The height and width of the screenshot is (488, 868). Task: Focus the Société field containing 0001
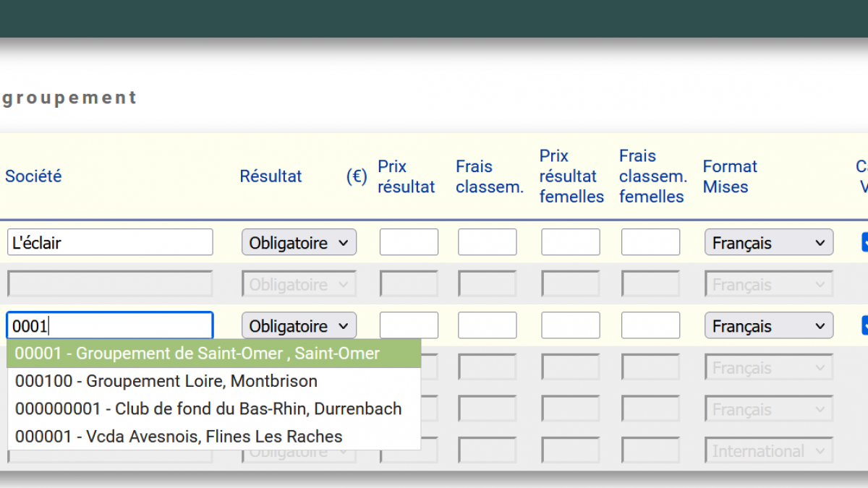pyautogui.click(x=110, y=326)
